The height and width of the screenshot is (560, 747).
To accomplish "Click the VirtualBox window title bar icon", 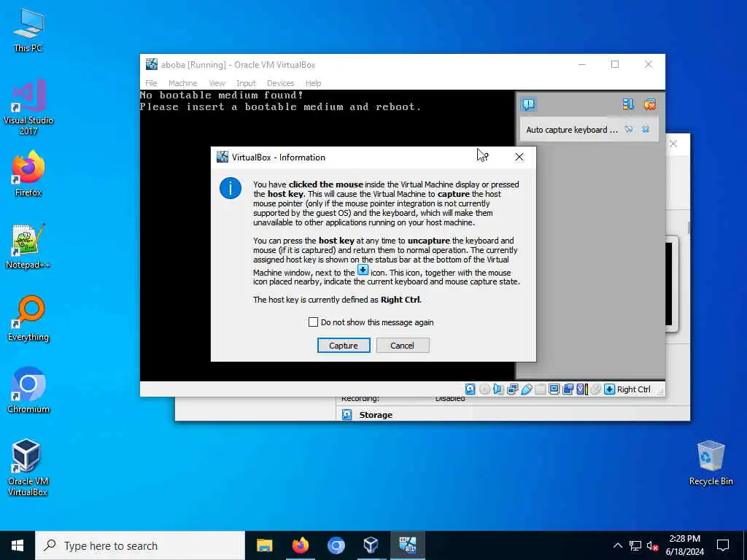I will tap(152, 64).
